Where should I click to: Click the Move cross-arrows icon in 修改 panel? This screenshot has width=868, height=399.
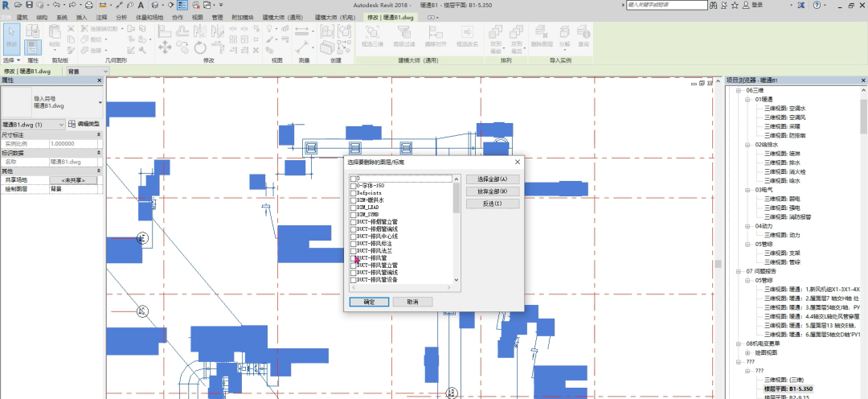click(x=165, y=47)
